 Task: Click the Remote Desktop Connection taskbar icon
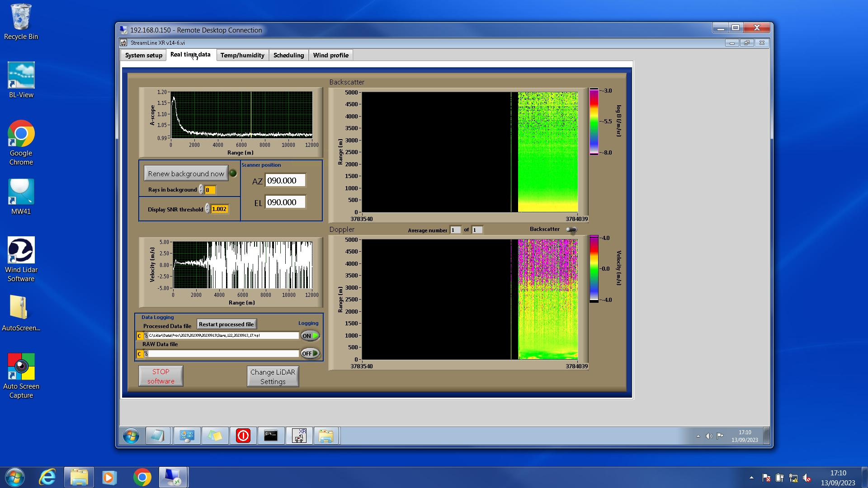click(173, 477)
